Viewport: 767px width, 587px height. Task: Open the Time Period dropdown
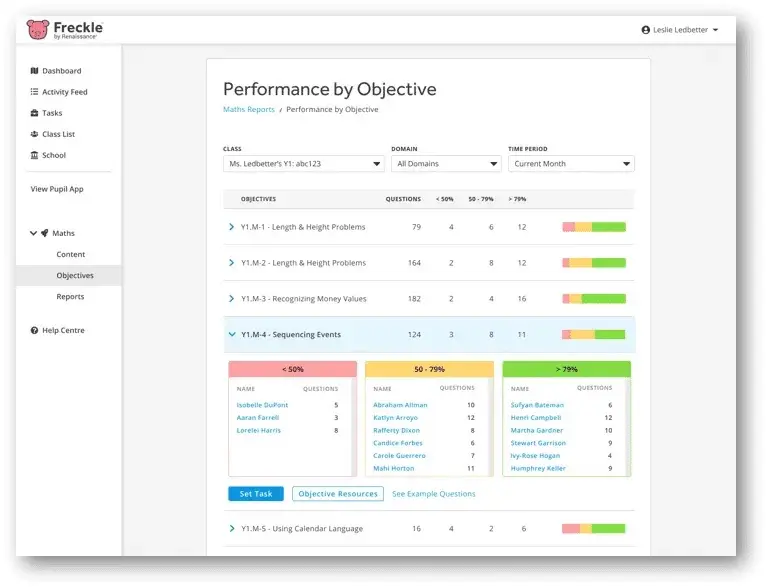point(571,164)
